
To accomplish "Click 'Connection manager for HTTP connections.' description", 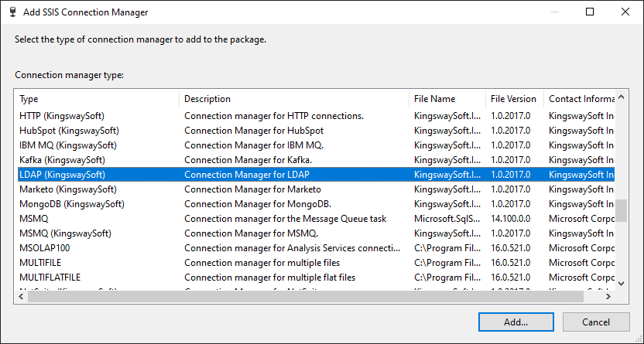I will point(274,116).
